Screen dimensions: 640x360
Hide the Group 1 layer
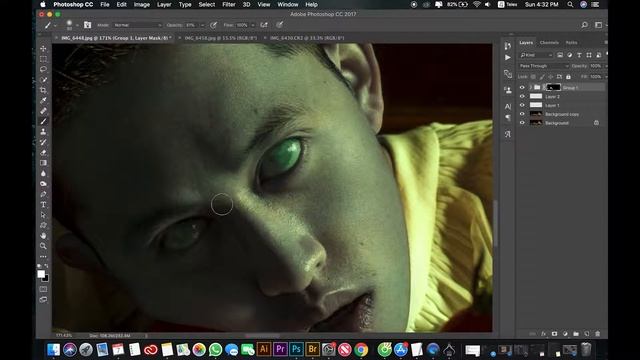[x=522, y=87]
